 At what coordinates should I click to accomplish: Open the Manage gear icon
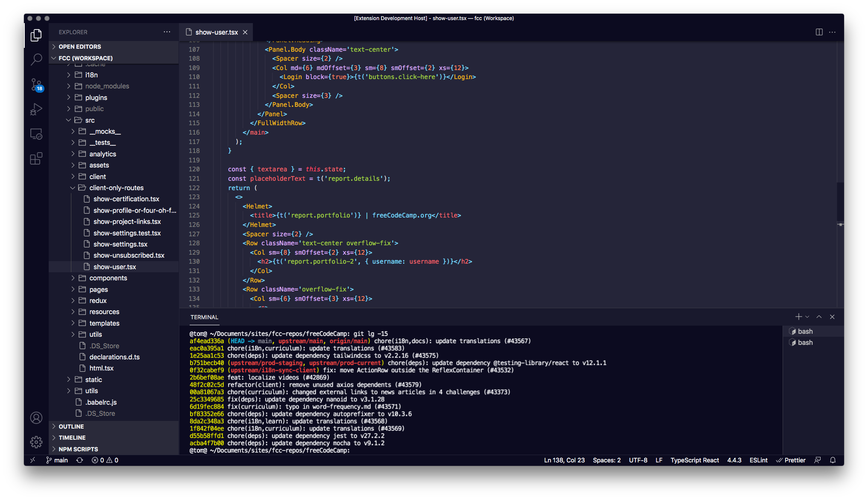click(x=36, y=442)
